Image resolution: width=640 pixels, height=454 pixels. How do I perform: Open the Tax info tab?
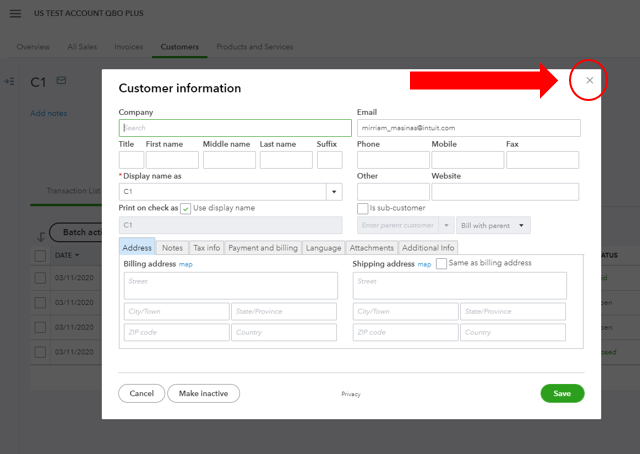[207, 248]
